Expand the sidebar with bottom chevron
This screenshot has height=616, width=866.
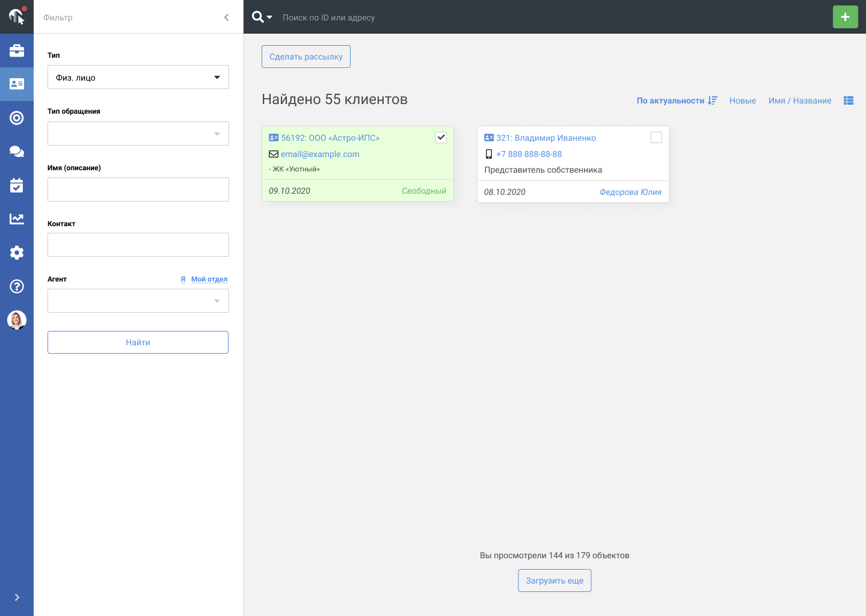(17, 597)
